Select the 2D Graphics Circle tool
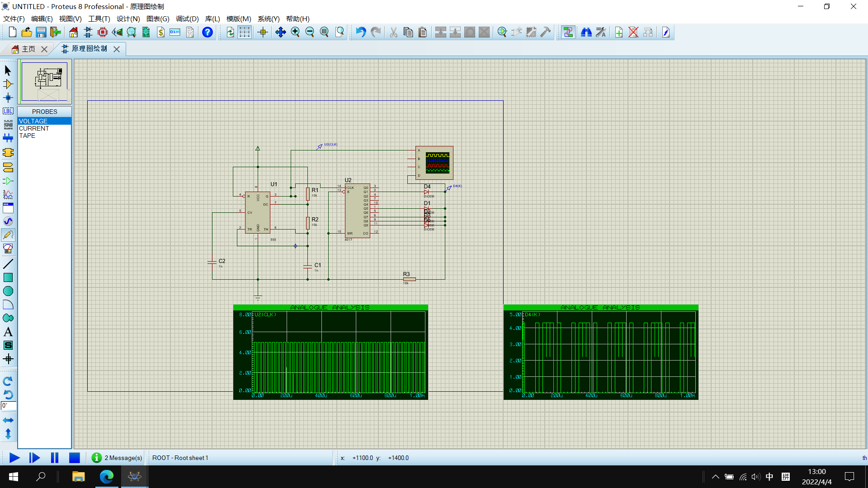 [x=8, y=291]
